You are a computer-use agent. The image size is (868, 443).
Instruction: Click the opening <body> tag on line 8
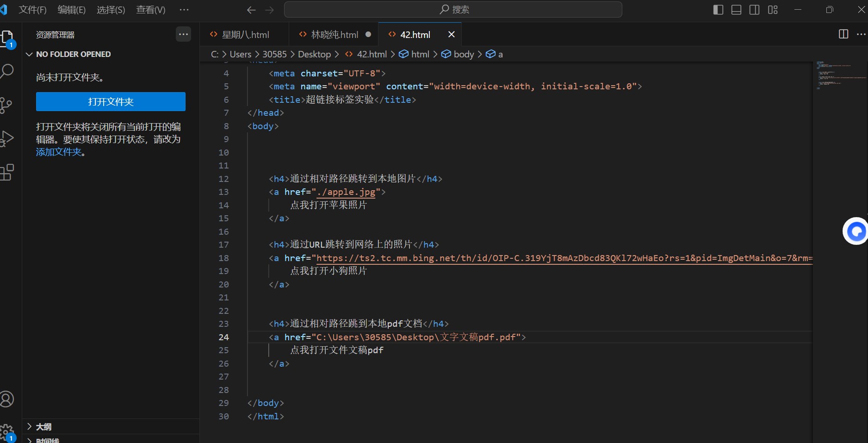click(263, 126)
